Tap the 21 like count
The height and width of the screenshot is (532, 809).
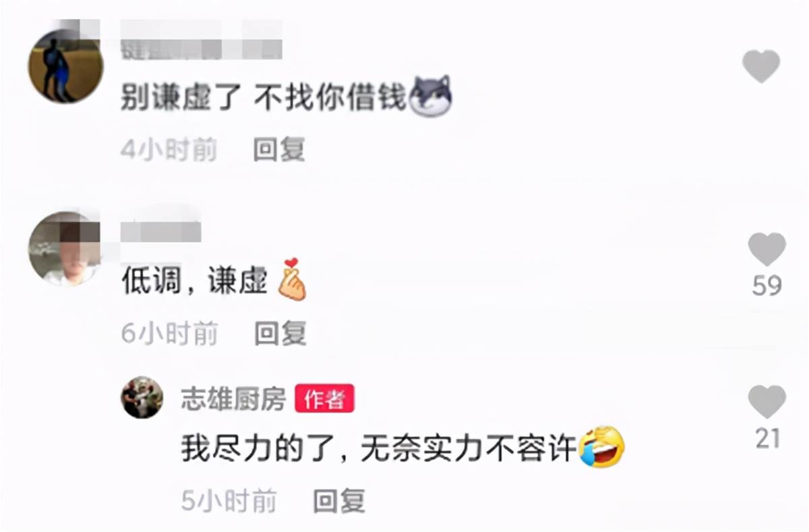(767, 439)
